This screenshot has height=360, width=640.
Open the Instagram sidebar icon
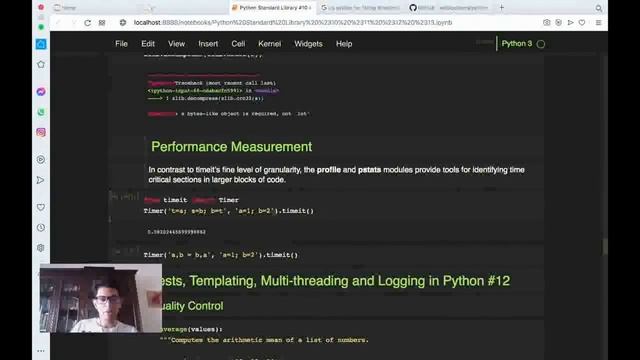(x=41, y=132)
